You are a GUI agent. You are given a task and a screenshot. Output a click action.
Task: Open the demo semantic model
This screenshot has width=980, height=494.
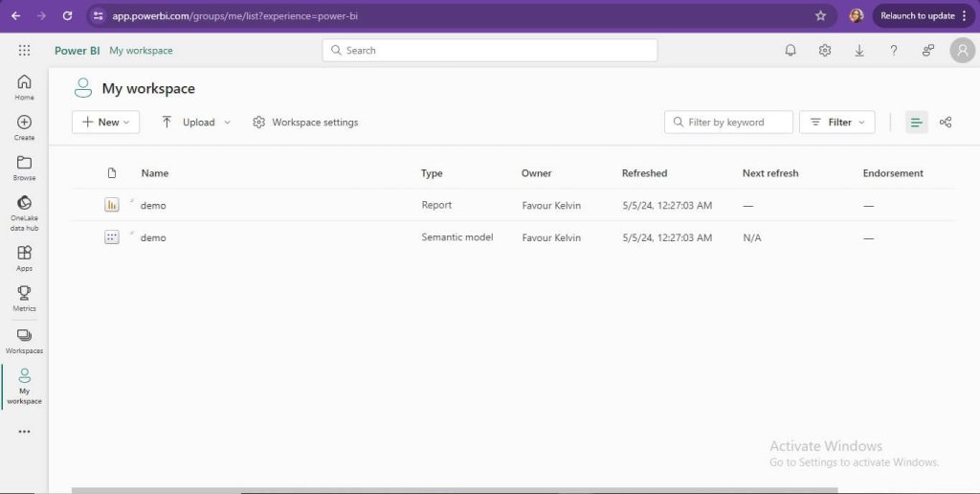pos(153,237)
